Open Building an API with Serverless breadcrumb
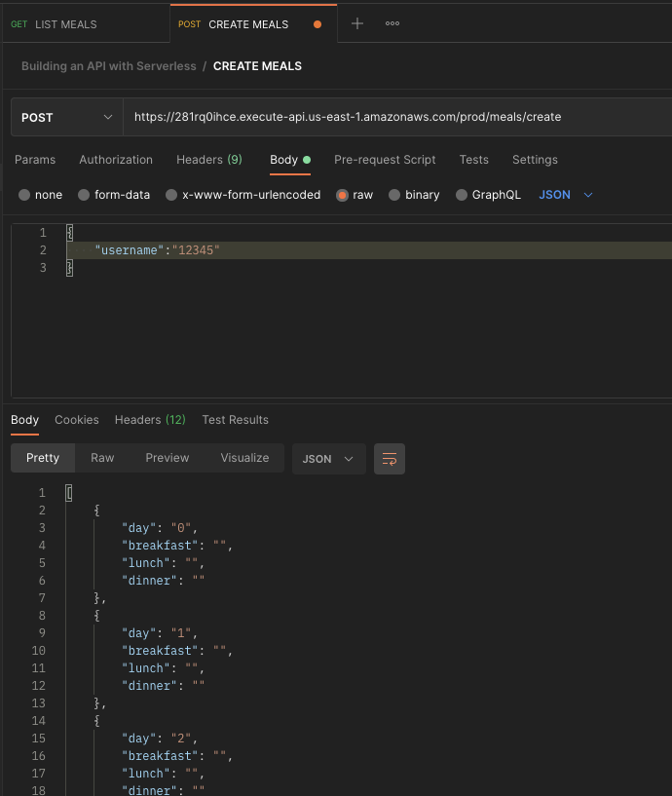Image resolution: width=672 pixels, height=796 pixels. (x=108, y=66)
